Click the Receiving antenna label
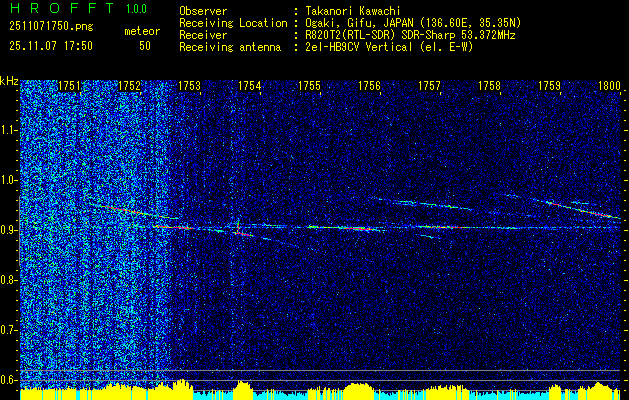This screenshot has height=400, width=629. pyautogui.click(x=230, y=47)
